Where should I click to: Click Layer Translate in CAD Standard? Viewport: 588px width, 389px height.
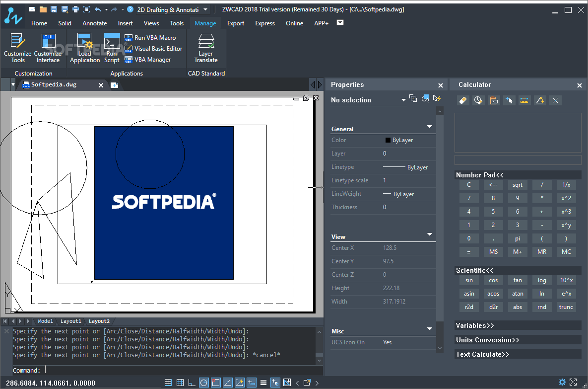[206, 48]
